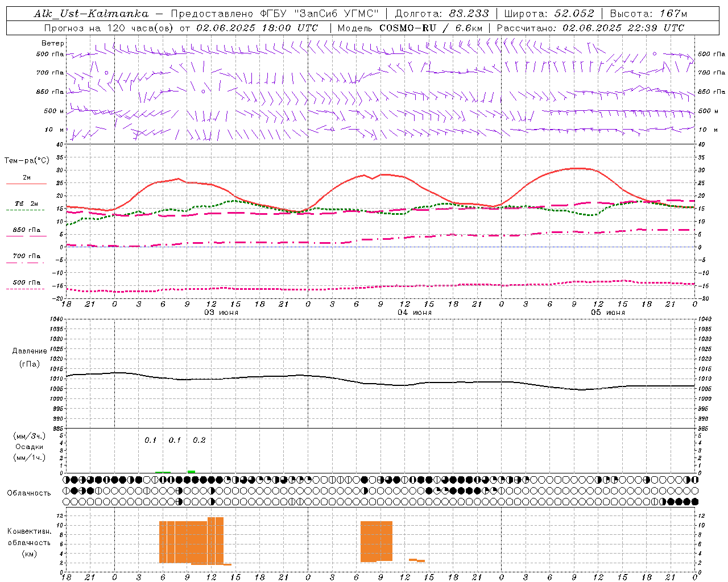Click the solid line sample under 2м legend
The image size is (728, 582).
26,184
